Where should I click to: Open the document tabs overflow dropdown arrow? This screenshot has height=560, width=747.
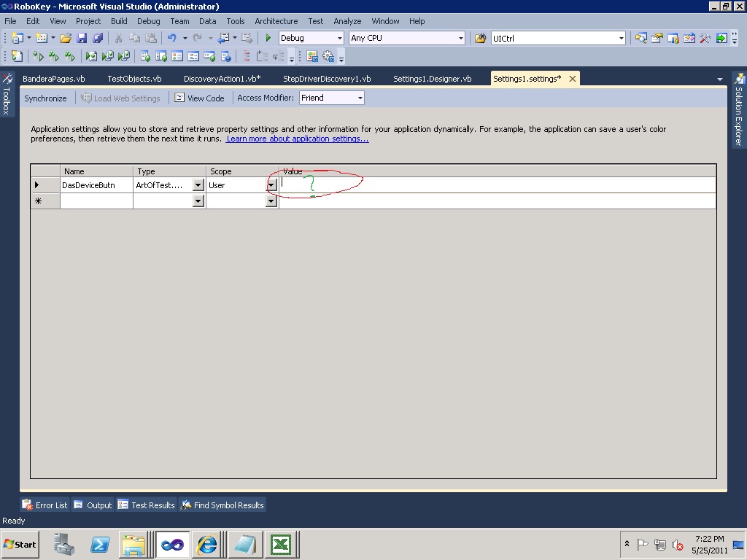(720, 79)
